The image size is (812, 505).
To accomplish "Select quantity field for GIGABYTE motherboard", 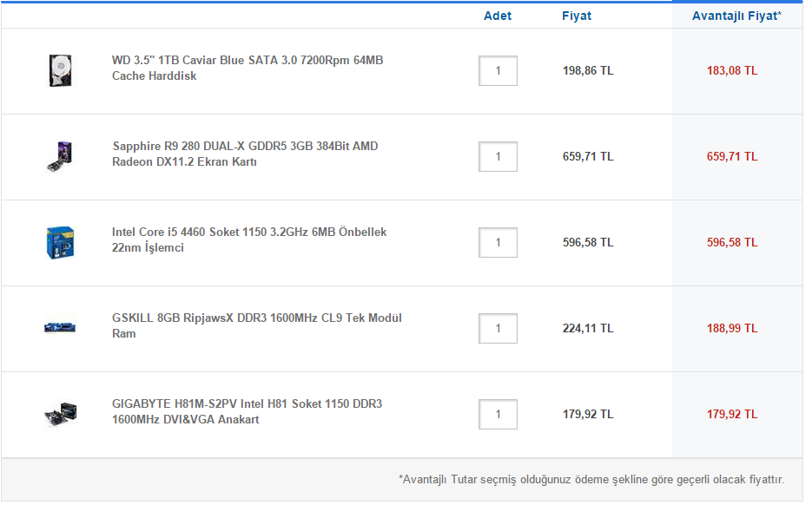I will (498, 415).
